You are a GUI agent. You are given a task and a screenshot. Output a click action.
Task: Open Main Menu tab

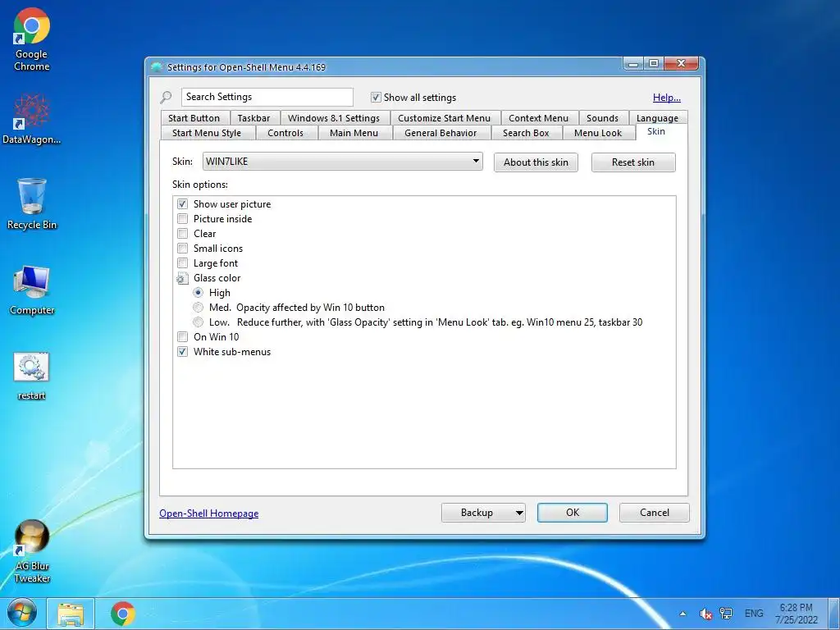354,133
